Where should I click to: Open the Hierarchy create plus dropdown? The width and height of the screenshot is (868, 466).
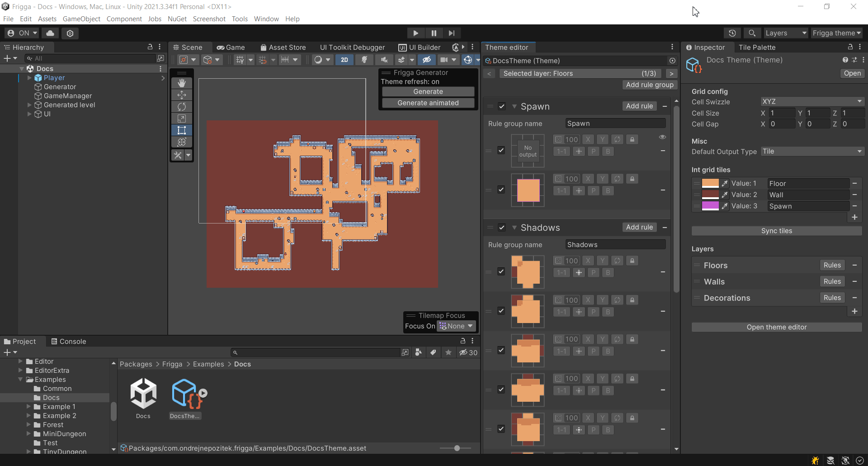coord(10,58)
